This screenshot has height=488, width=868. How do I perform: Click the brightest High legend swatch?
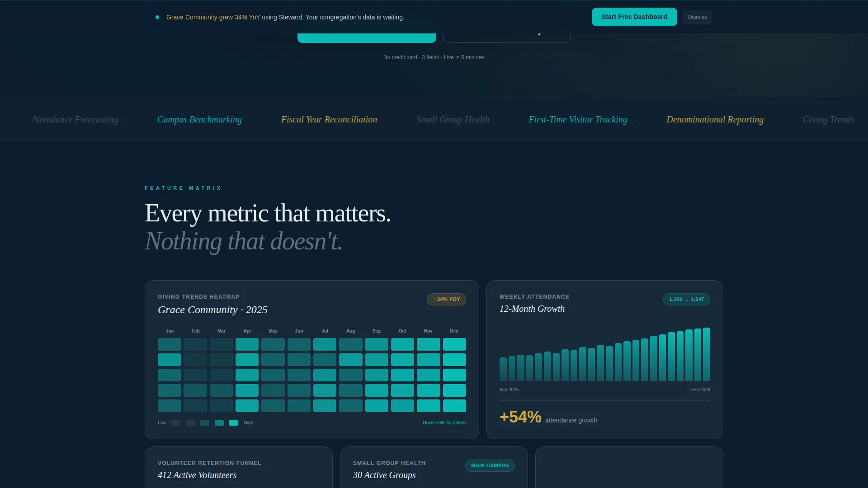pyautogui.click(x=234, y=423)
